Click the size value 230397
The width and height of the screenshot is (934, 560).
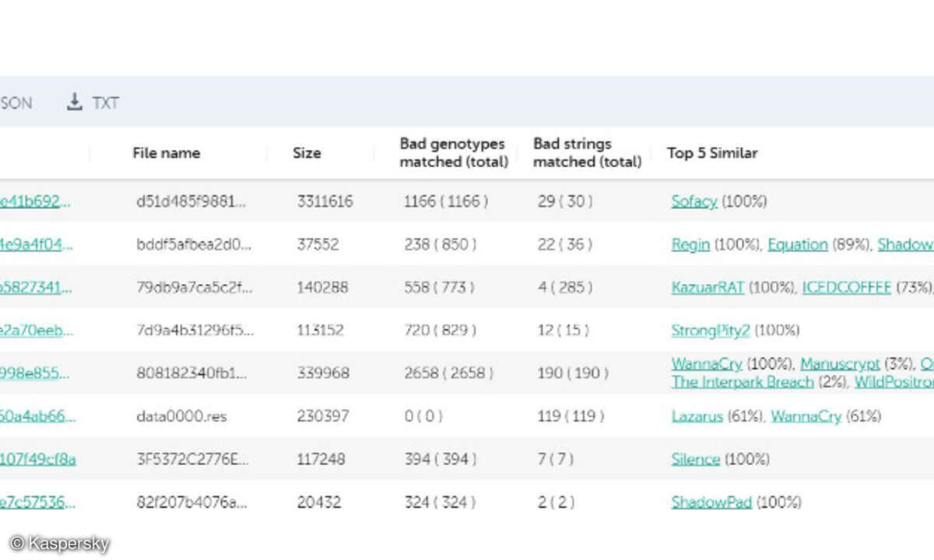pos(323,416)
